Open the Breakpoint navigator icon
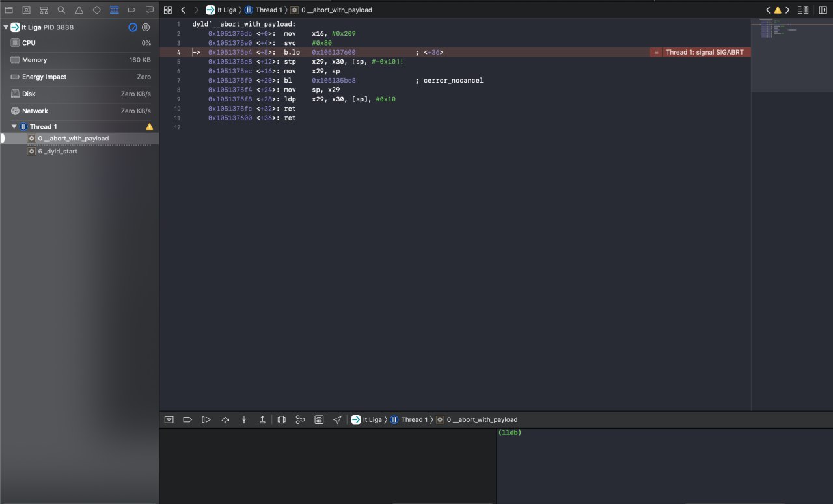This screenshot has height=504, width=833. 132,10
